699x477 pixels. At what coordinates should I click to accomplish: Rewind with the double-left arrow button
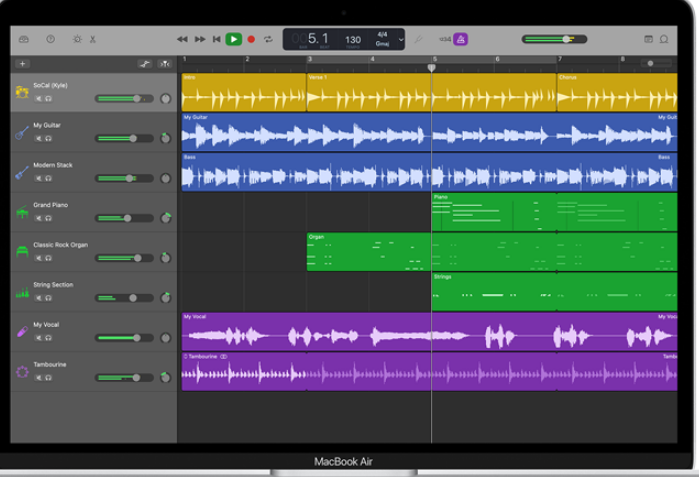click(182, 39)
